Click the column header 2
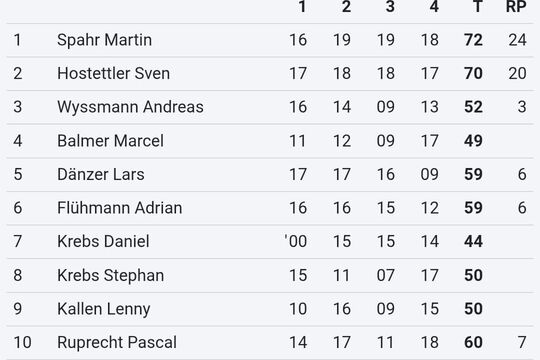This screenshot has width=540, height=360. click(346, 7)
